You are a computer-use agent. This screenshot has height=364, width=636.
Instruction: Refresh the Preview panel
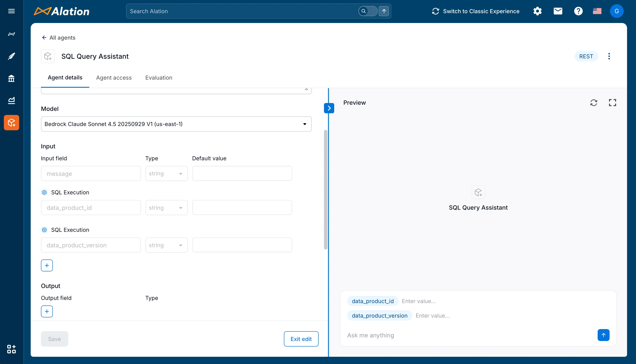click(594, 103)
